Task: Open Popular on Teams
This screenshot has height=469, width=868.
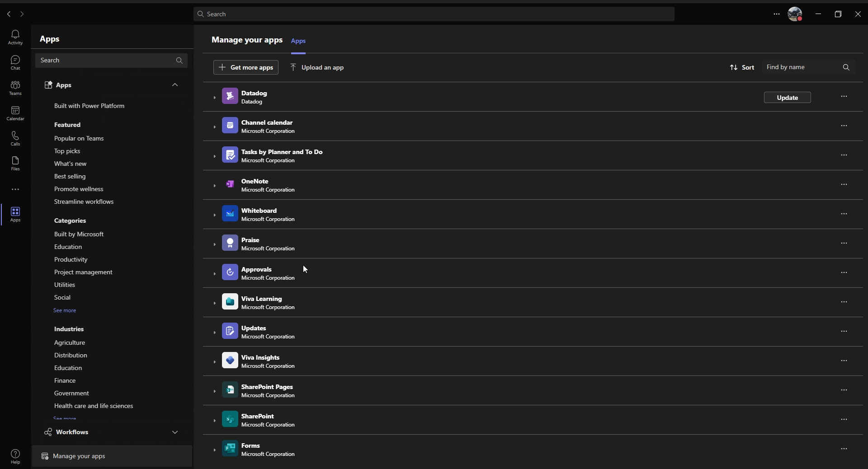Action: coord(79,138)
